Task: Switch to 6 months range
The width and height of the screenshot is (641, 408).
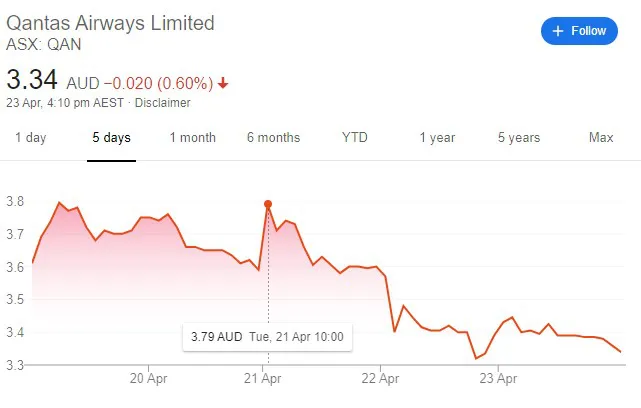Action: 273,138
